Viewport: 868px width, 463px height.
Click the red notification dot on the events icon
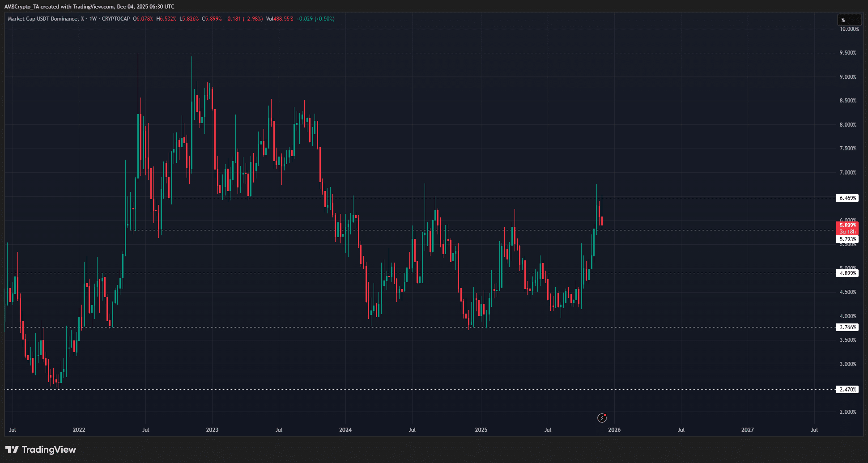pos(605,415)
